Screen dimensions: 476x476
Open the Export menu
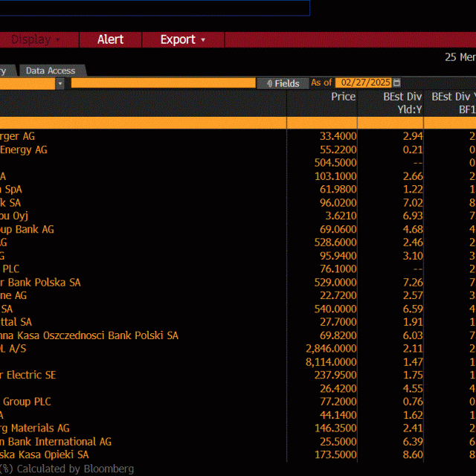(x=183, y=39)
